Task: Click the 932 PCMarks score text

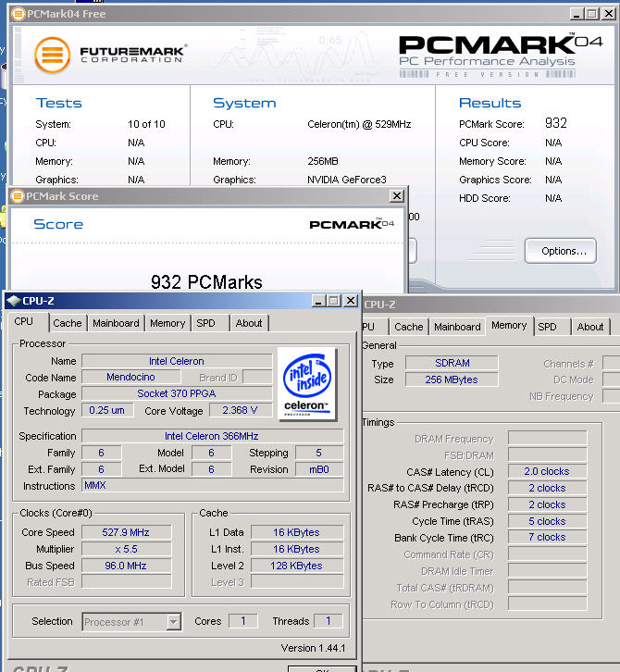Action: point(206,282)
